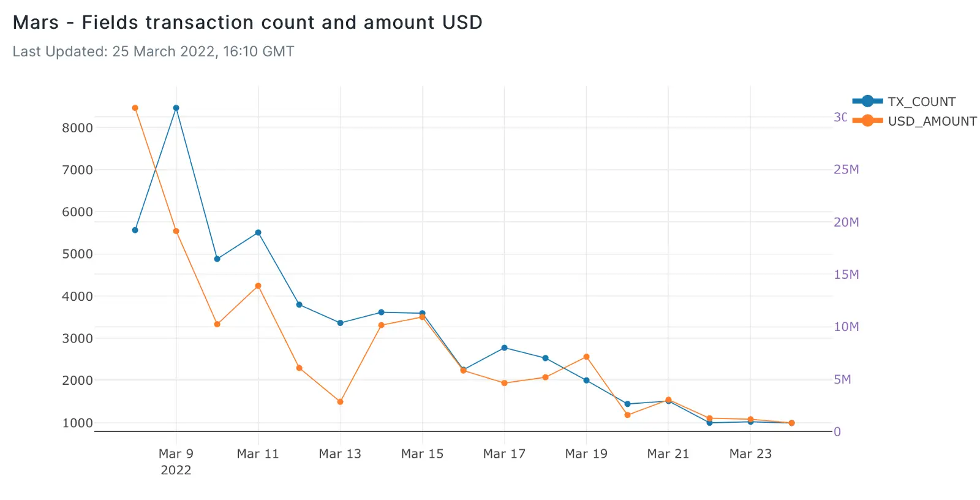Toggle the USD_AMOUNT legend entry

(x=932, y=121)
